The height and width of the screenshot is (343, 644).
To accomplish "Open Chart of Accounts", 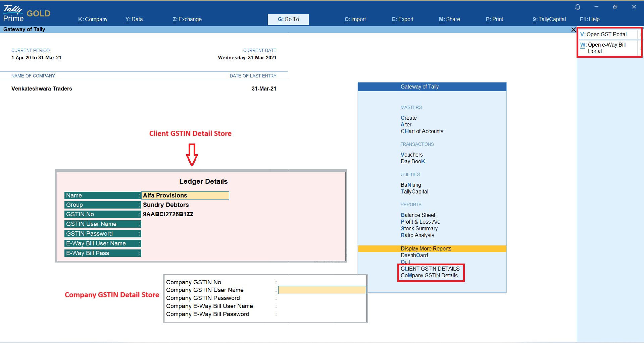I will 422,131.
